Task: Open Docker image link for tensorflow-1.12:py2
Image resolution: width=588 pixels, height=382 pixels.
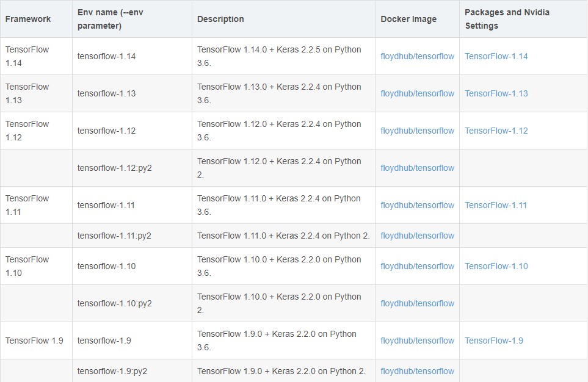Action: point(417,168)
